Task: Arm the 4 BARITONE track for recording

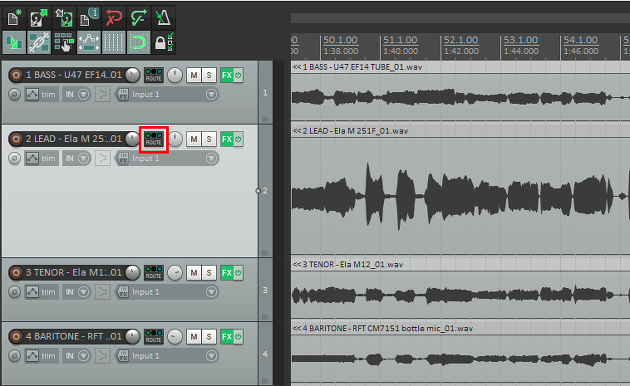Action: pos(16,337)
